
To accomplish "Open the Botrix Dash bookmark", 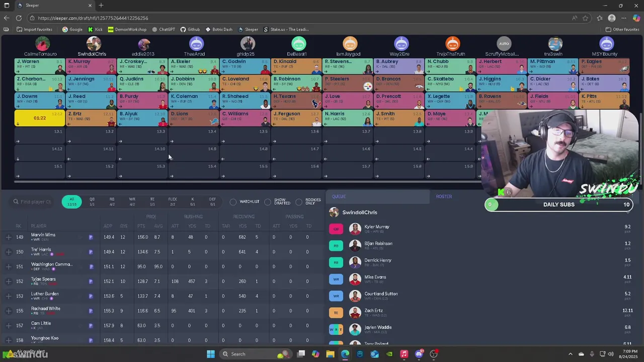I will [x=218, y=29].
